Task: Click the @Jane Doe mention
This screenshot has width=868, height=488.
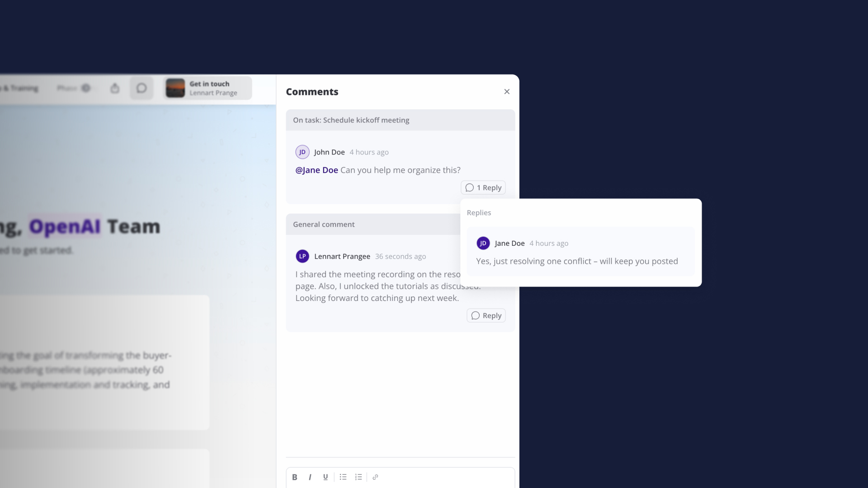Action: coord(316,170)
